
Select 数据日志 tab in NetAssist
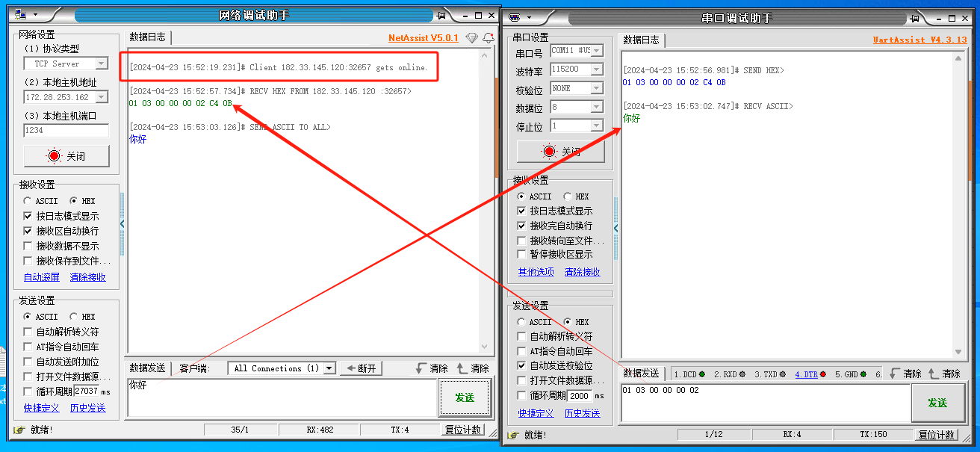click(148, 37)
